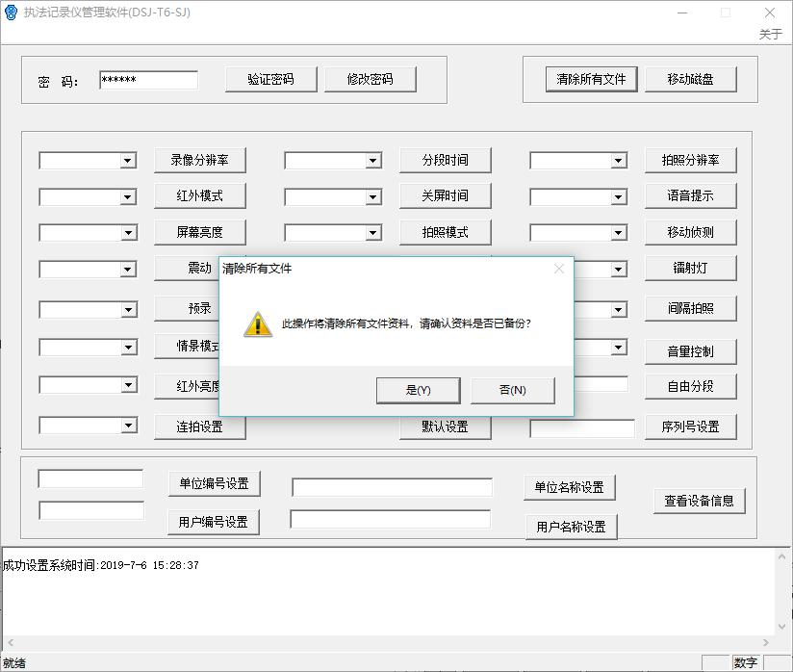Click the 验证密码 button

coord(270,79)
